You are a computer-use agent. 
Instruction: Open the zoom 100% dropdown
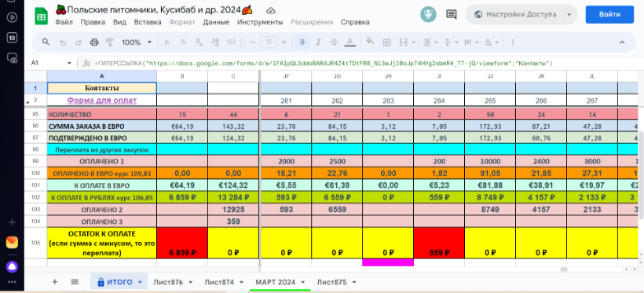[x=137, y=42]
